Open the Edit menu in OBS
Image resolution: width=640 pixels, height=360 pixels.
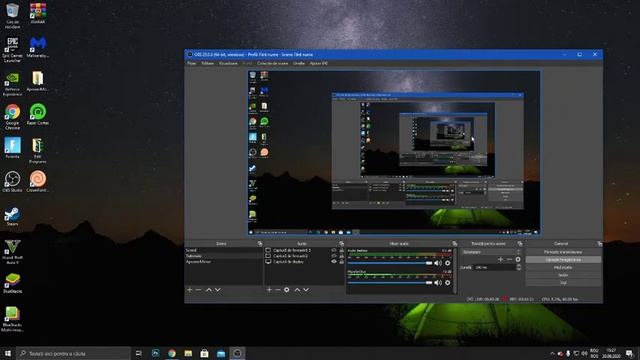pos(208,63)
